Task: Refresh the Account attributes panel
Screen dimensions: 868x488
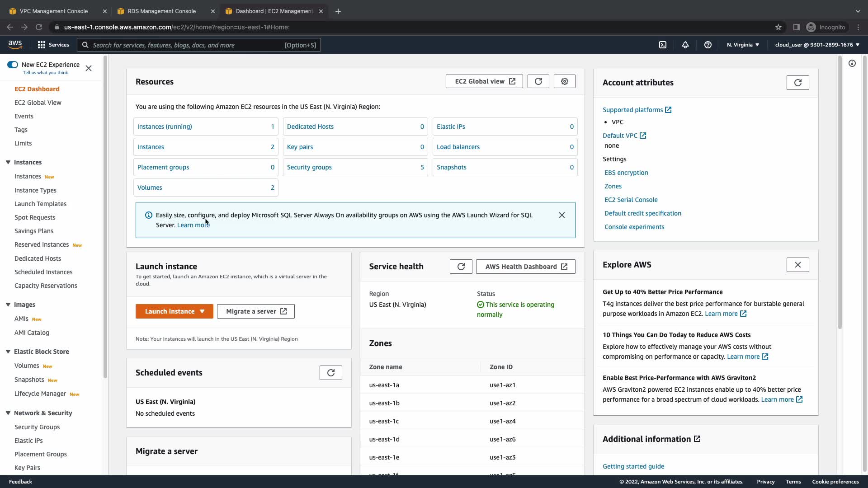Action: [797, 83]
